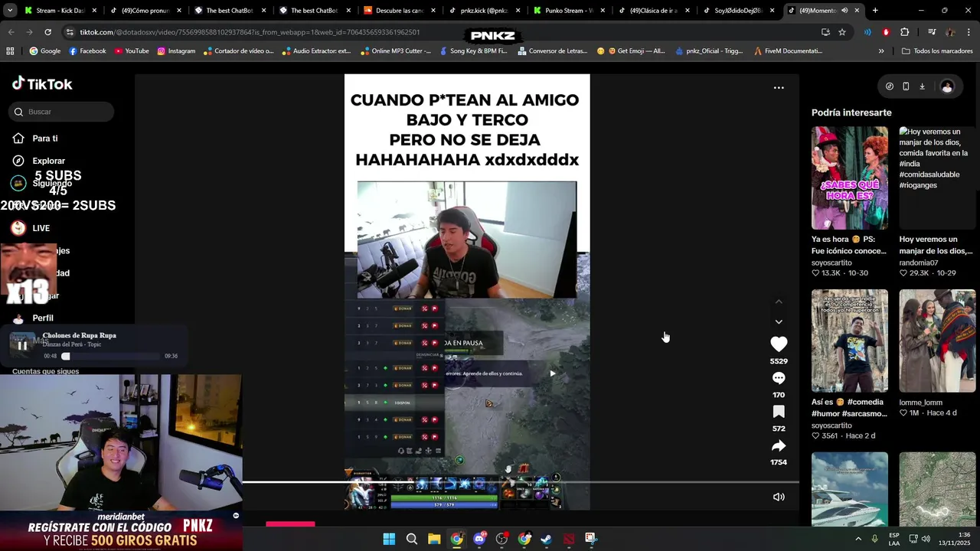Click the TikTok logo
This screenshot has width=980, height=551.
click(42, 84)
